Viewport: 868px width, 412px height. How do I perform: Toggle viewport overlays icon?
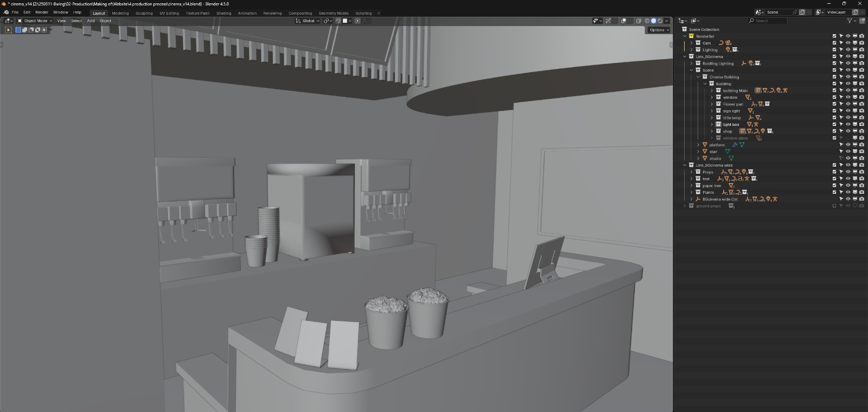click(x=623, y=21)
